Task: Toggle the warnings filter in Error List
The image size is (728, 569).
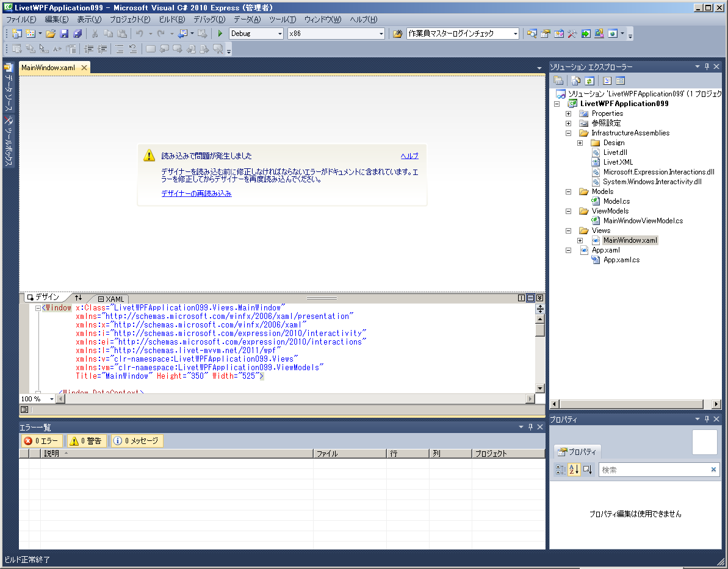Action: pyautogui.click(x=86, y=441)
